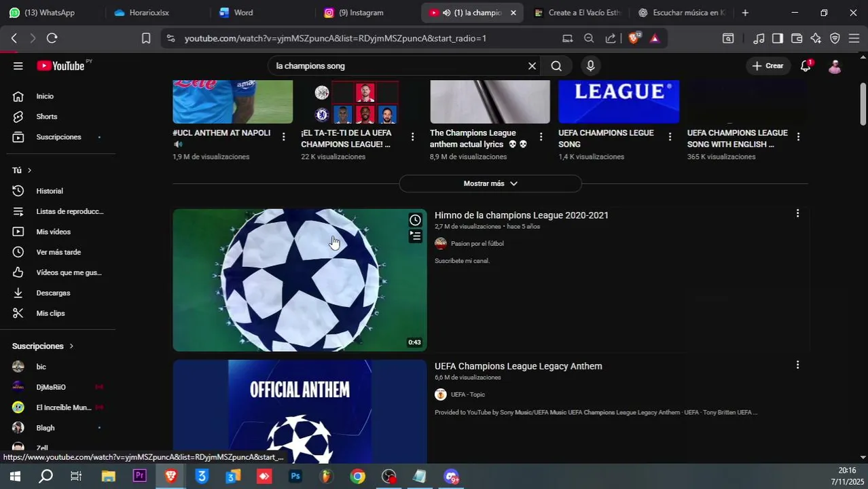
Task: Play the Himno de la champions League thumbnail
Action: click(x=300, y=280)
